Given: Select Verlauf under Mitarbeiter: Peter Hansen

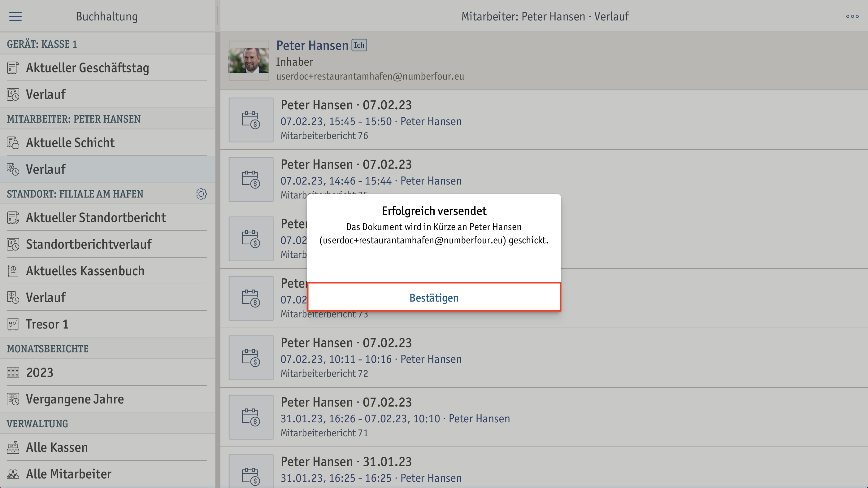Looking at the screenshot, I should 107,169.
